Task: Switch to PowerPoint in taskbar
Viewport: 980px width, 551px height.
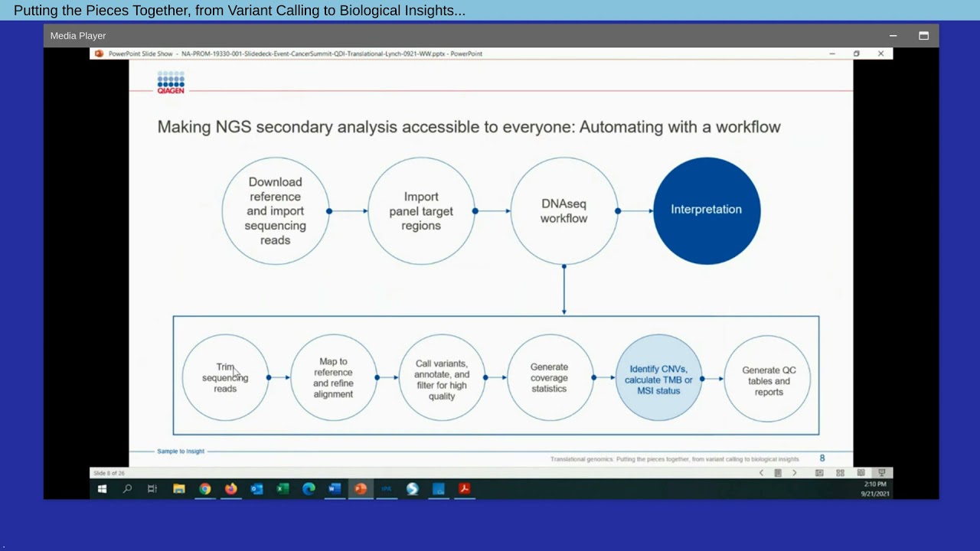Action: point(361,489)
